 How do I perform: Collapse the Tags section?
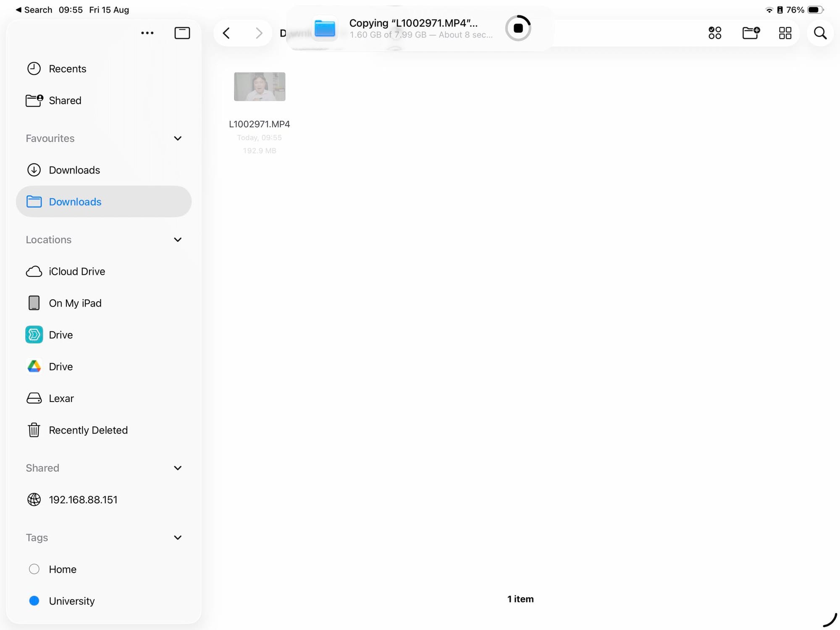click(178, 538)
